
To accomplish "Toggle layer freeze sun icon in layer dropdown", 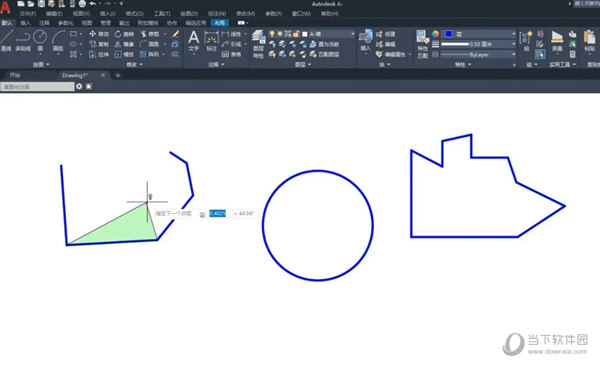I will (x=280, y=34).
